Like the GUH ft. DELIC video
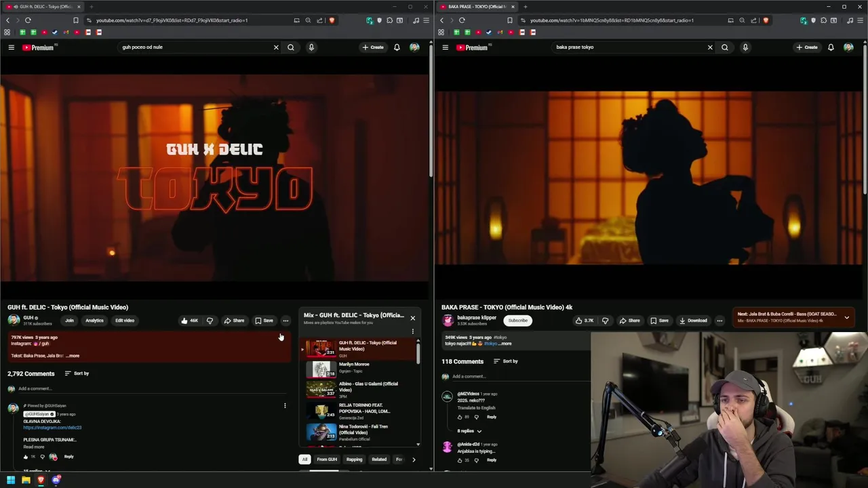The width and height of the screenshot is (868, 488). click(x=189, y=321)
